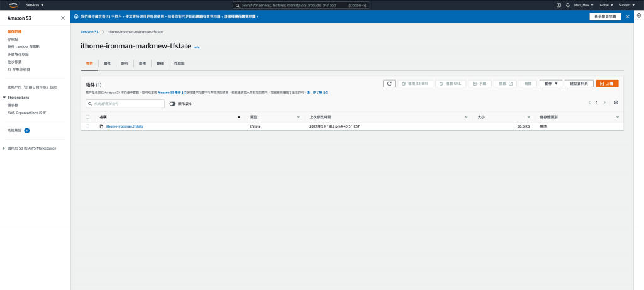This screenshot has height=290, width=644.
Task: Switch to the 許可 (Permissions) tab
Action: coord(125,64)
